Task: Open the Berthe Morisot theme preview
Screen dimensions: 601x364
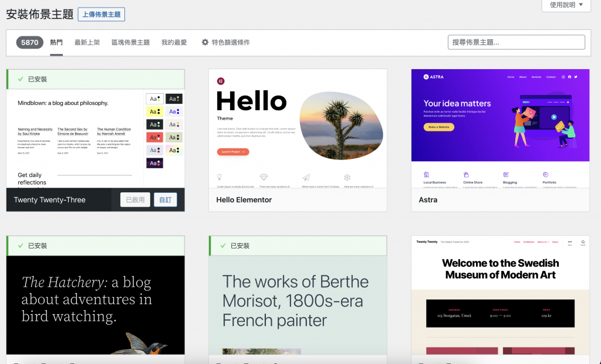Action: pos(298,305)
